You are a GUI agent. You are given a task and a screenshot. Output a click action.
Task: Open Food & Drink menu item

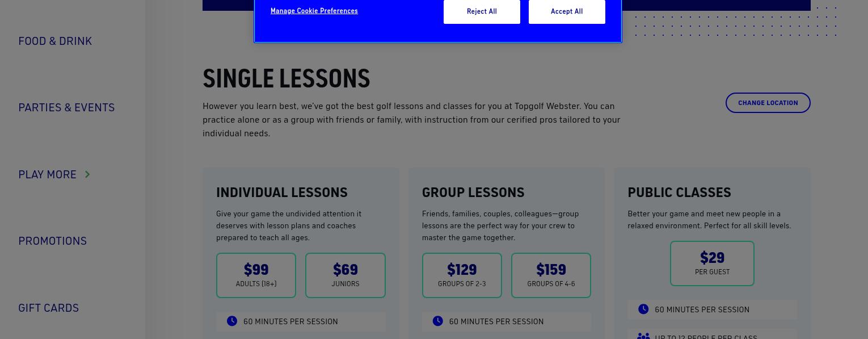click(55, 41)
